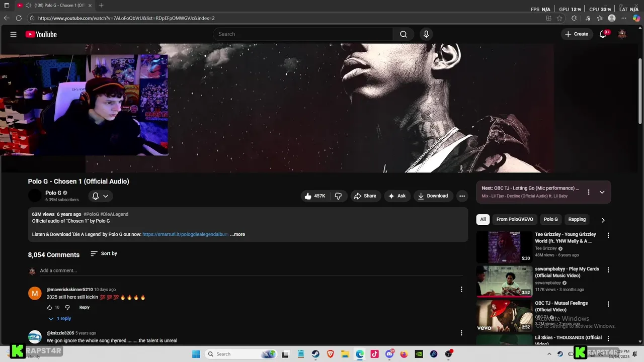Open the Edge Copilot sidebar icon

pos(636,18)
